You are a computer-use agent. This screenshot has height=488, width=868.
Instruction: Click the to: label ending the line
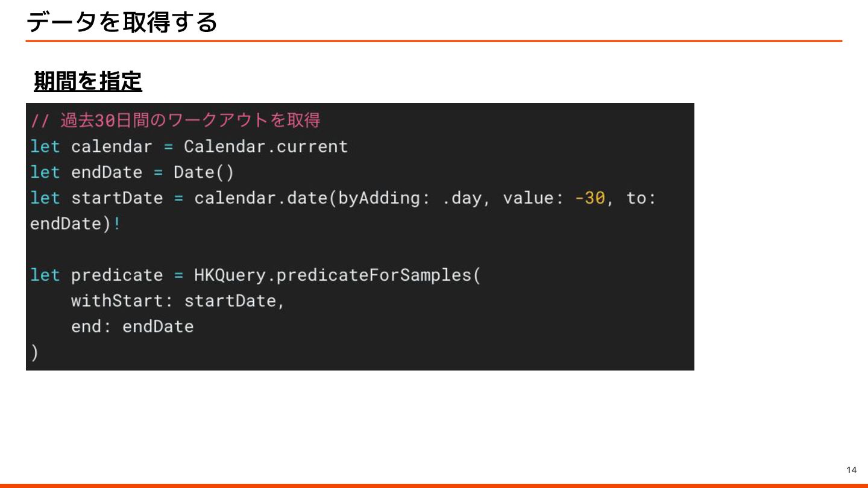click(641, 198)
